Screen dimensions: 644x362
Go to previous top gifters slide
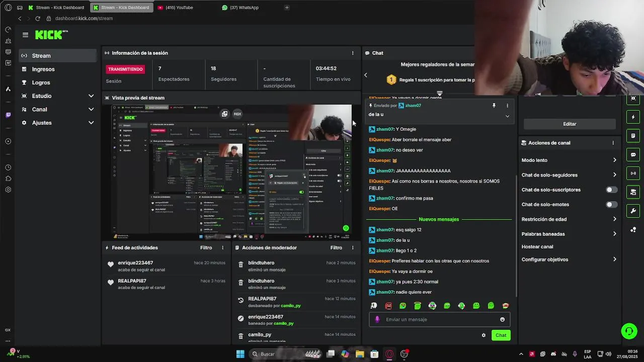366,75
